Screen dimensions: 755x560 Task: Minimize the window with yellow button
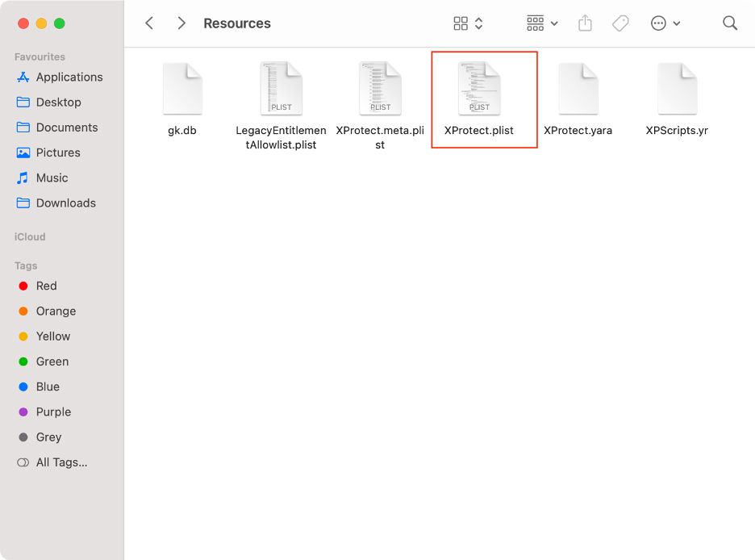click(x=41, y=23)
